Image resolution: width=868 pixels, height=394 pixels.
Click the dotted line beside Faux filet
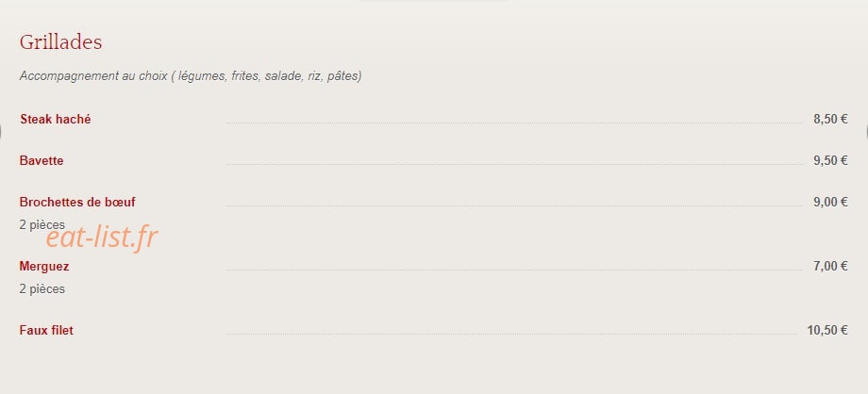[x=511, y=335]
